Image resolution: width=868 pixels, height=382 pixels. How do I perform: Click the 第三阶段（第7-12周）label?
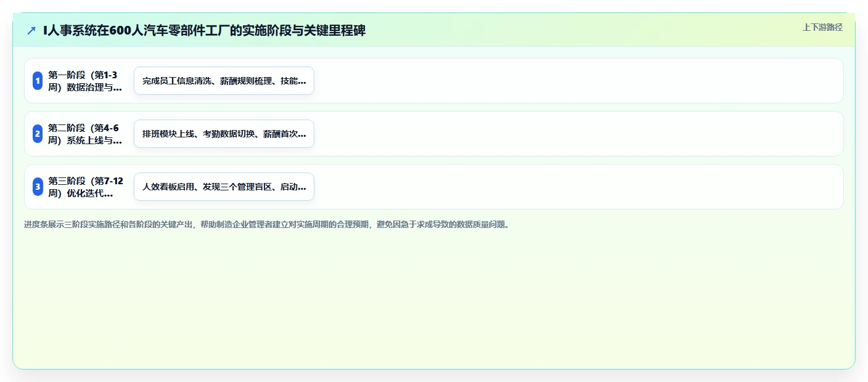pos(86,187)
